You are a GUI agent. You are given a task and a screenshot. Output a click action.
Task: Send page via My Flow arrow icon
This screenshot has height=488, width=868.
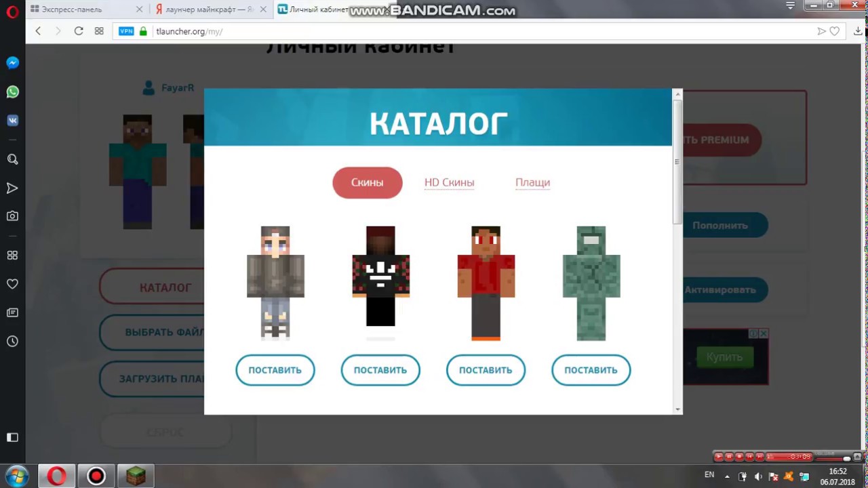[x=821, y=31]
